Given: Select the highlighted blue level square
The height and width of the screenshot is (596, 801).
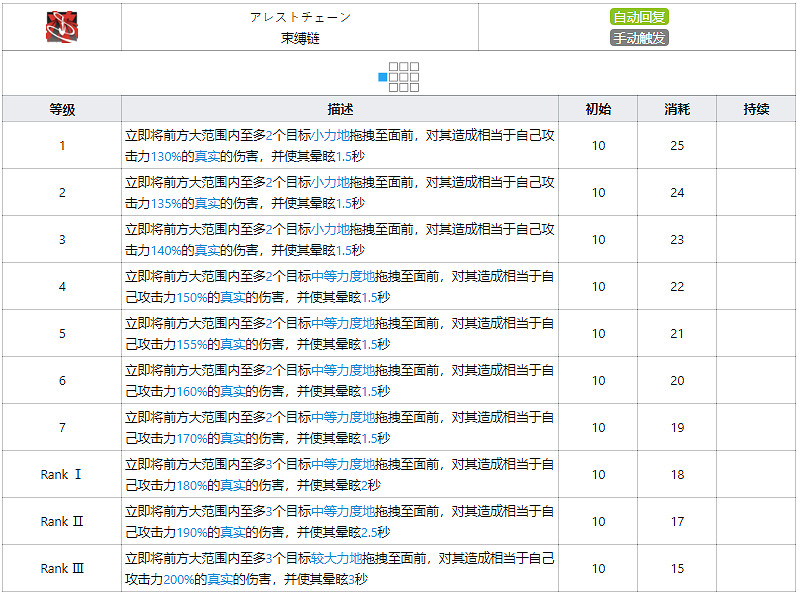Looking at the screenshot, I should click(x=383, y=77).
